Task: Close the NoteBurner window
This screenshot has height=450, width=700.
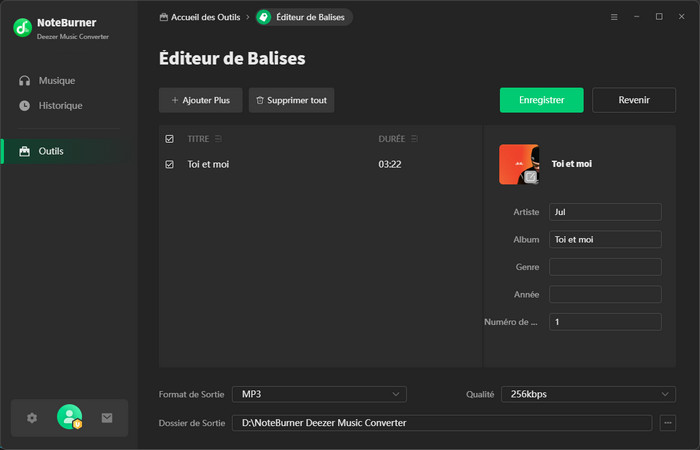Action: 682,17
